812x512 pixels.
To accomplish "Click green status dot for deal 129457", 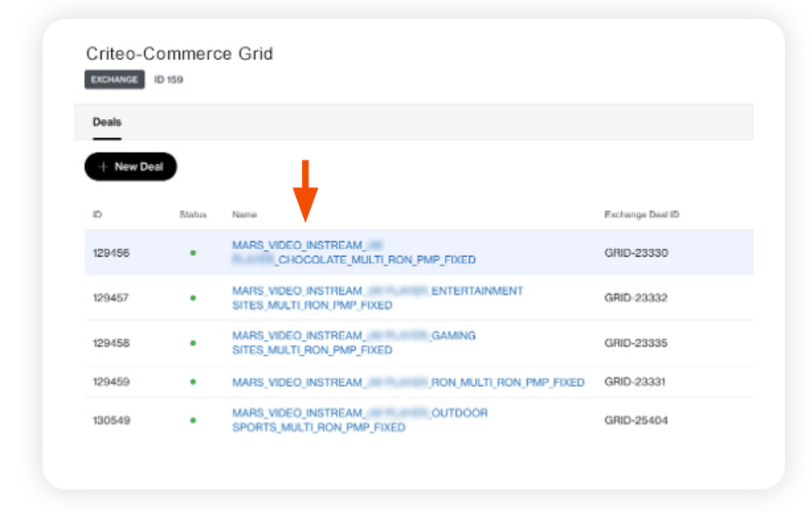I will point(193,298).
